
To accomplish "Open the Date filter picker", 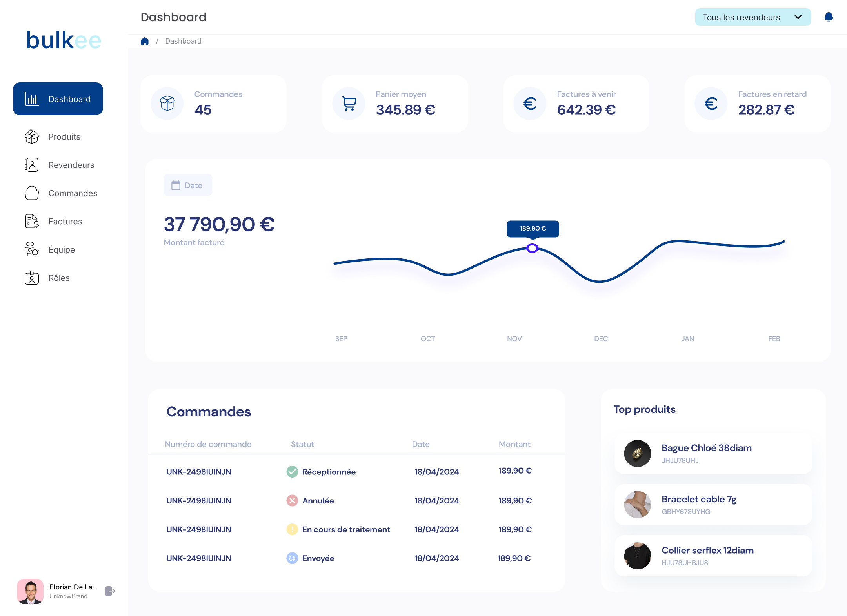I will click(188, 185).
